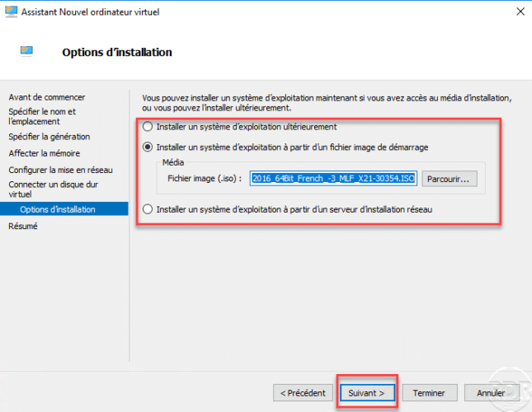Go to 'Affecter la mémoire' step
Image resolution: width=532 pixels, height=412 pixels.
[44, 153]
